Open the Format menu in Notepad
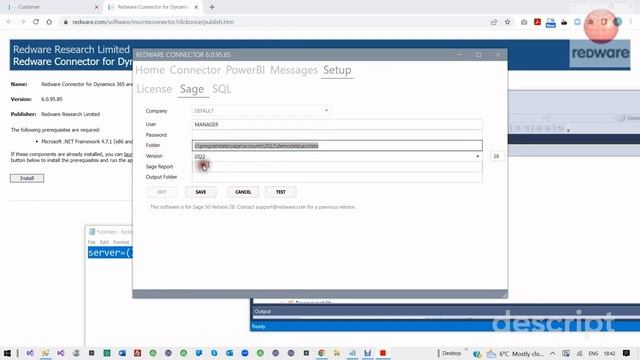 click(121, 242)
